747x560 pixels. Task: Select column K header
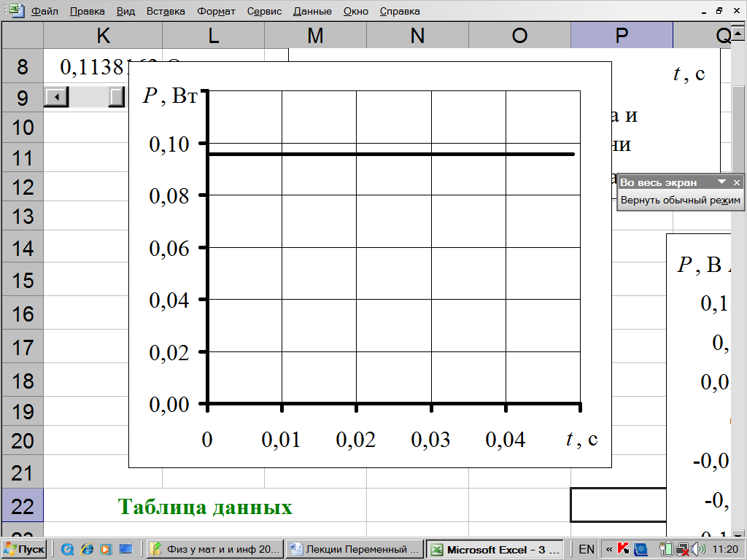pyautogui.click(x=103, y=35)
